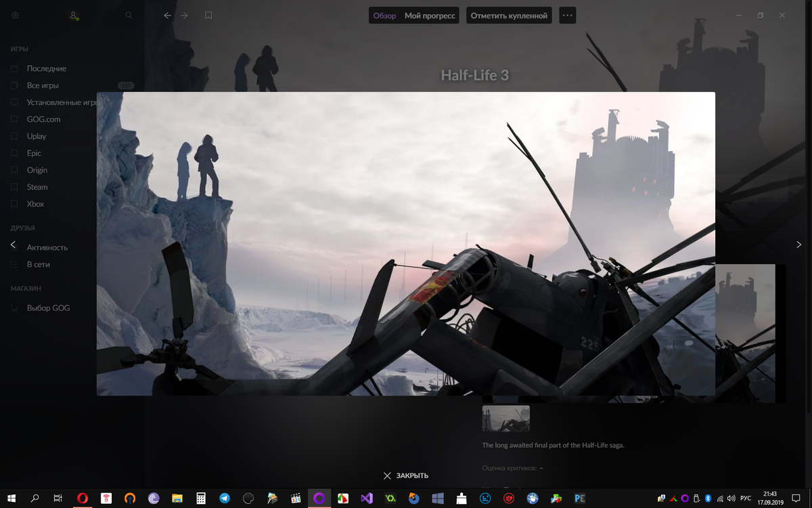812x508 pixels.
Task: Bookmark this game page
Action: click(208, 15)
